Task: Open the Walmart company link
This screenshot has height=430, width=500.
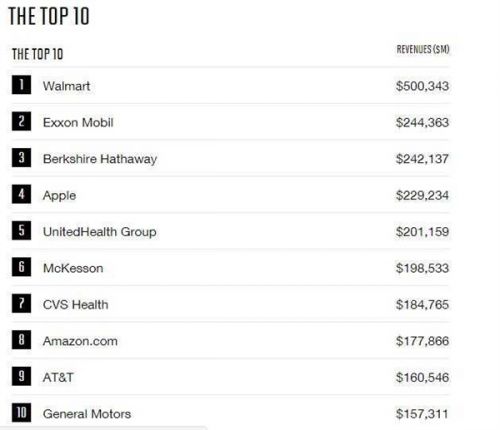Action: pyautogui.click(x=66, y=86)
